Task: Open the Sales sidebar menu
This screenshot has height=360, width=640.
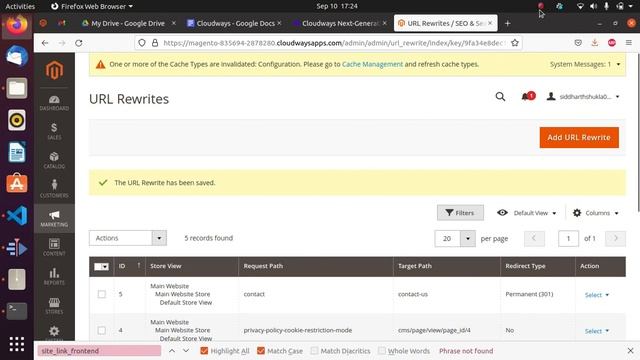Action: [x=54, y=131]
